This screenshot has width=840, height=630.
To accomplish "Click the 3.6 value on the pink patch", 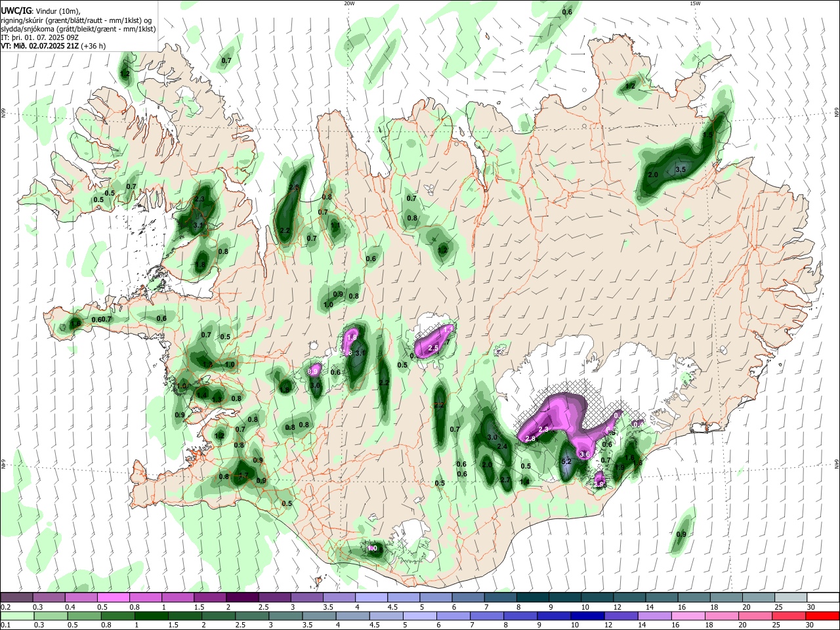I will pos(585,454).
